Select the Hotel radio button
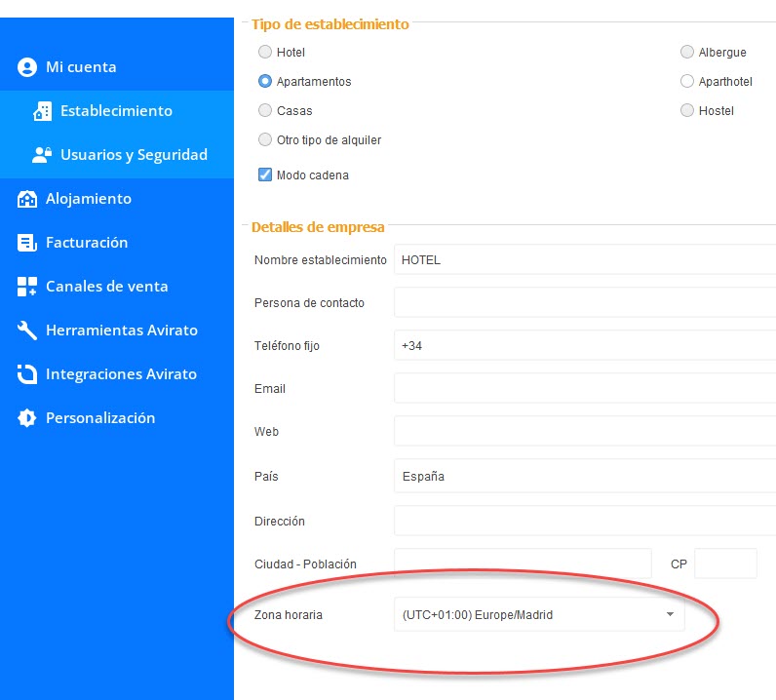The image size is (776, 700). [265, 53]
